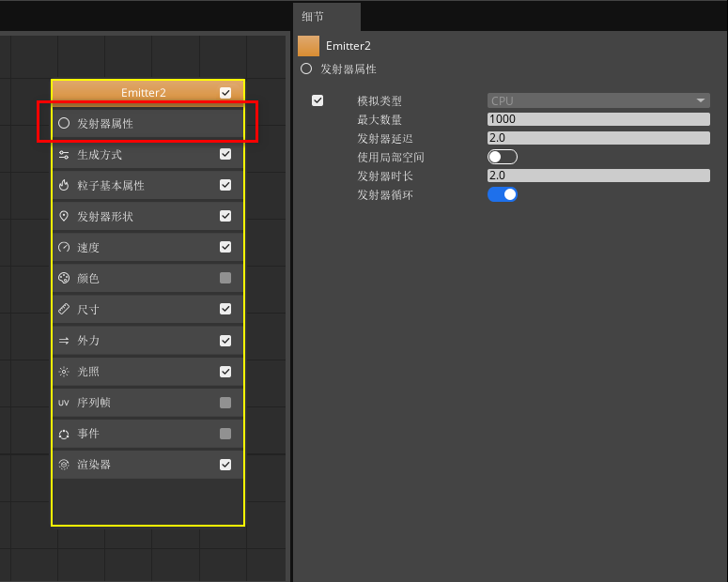Enable the 序列帧 module checkbox
The width and height of the screenshot is (728, 582).
pyautogui.click(x=225, y=403)
